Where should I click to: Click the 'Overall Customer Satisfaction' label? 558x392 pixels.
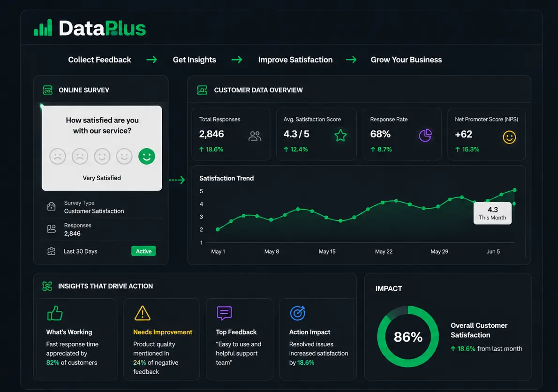[x=479, y=330]
